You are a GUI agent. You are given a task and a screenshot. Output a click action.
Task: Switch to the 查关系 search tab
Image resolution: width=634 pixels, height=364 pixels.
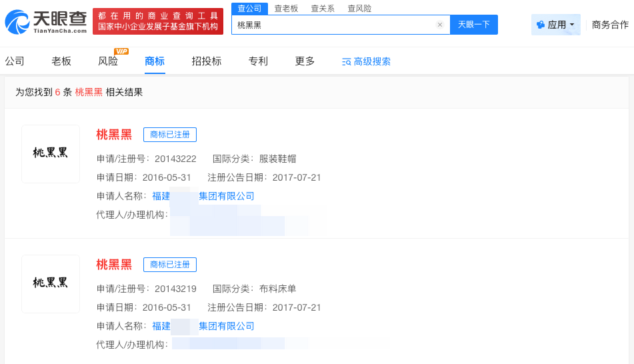pos(323,9)
